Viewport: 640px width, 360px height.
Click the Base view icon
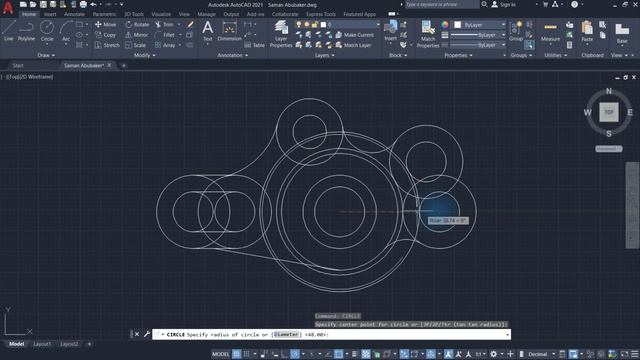[x=622, y=33]
